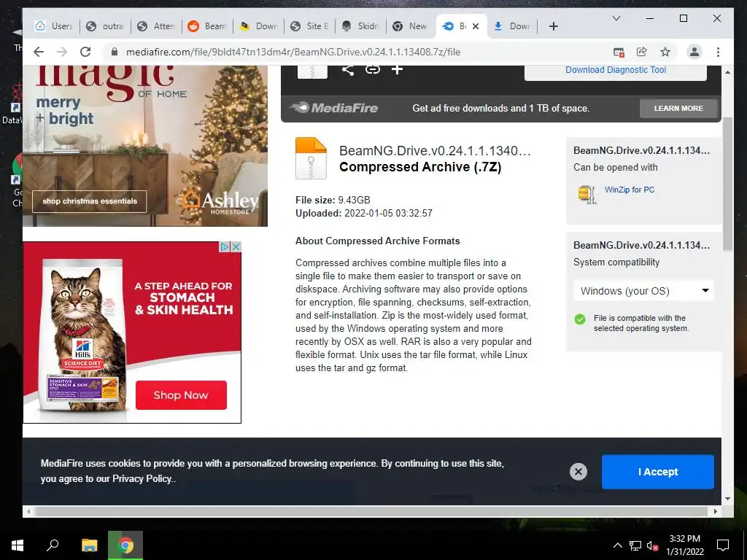747x560 pixels.
Task: Open the Download Diagnostic Tool link
Action: pyautogui.click(x=616, y=69)
